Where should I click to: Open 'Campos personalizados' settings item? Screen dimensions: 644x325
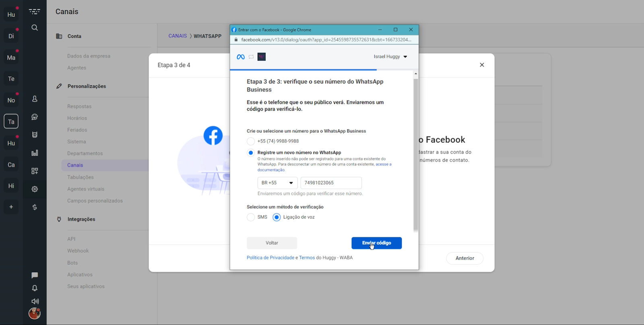[x=95, y=201]
